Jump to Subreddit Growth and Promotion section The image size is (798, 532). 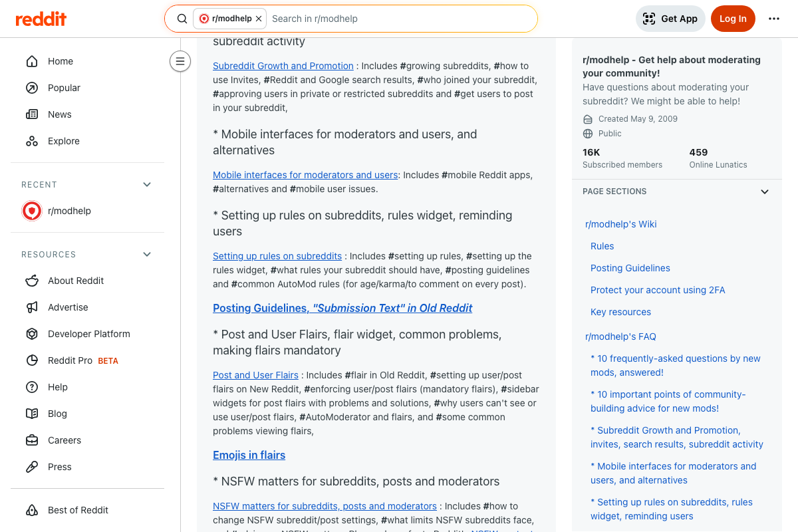tap(677, 437)
